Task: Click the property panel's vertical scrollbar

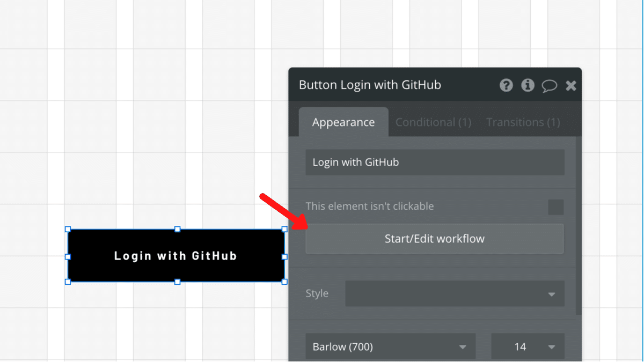Action: (578, 225)
